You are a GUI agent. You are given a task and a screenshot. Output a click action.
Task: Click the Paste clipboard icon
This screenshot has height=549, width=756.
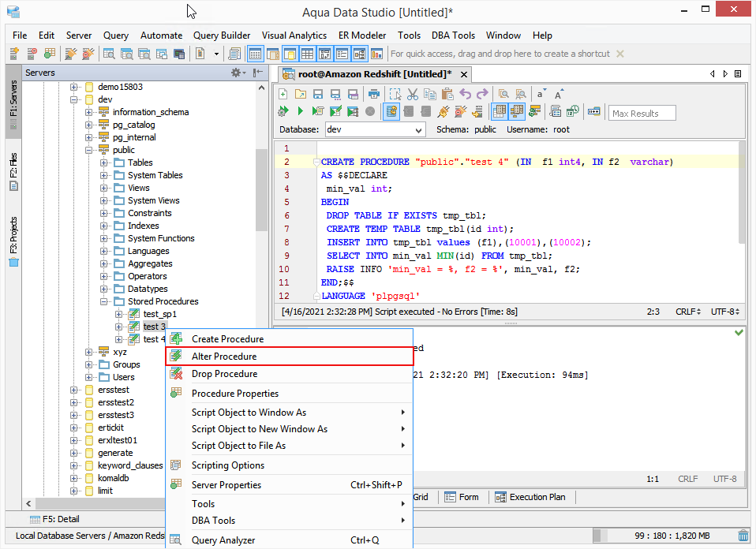click(x=447, y=94)
